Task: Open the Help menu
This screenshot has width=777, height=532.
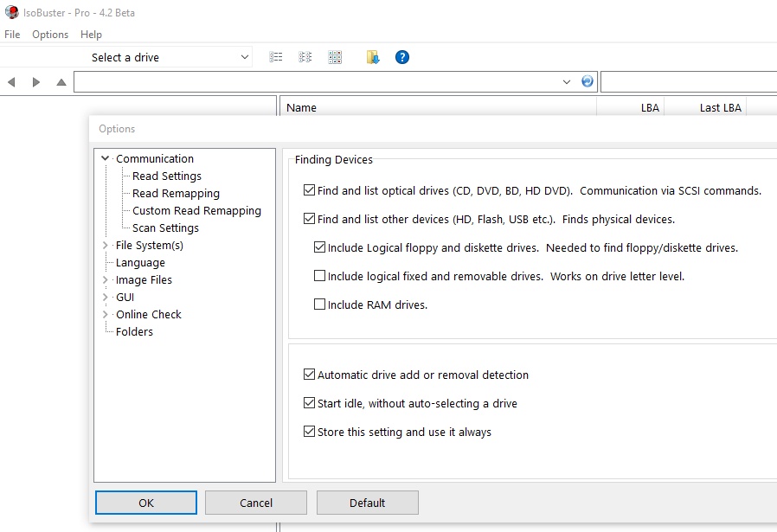Action: [x=91, y=35]
